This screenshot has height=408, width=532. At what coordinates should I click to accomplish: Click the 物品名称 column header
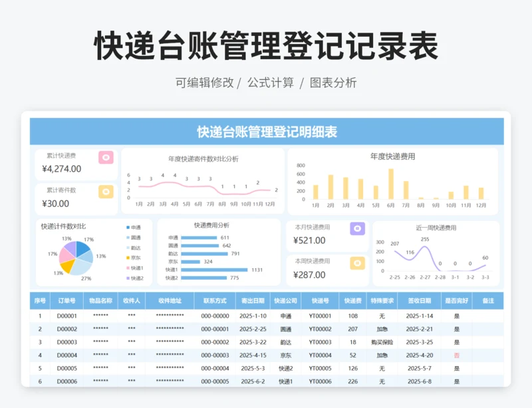click(101, 301)
